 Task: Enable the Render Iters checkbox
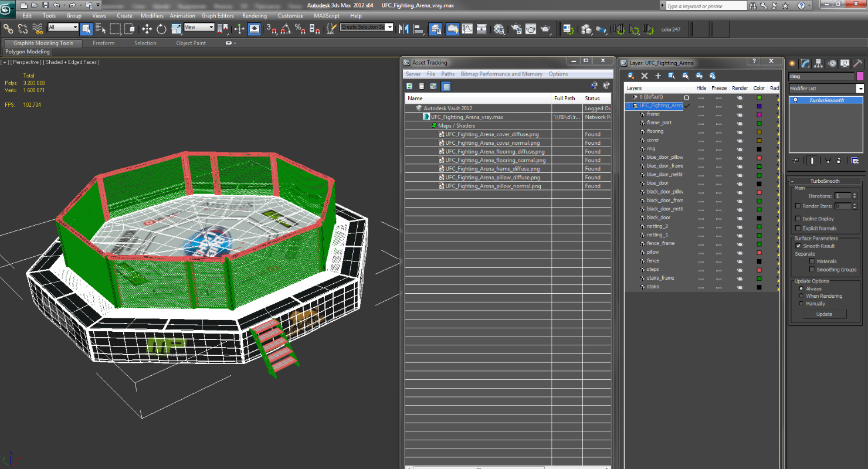click(x=798, y=206)
